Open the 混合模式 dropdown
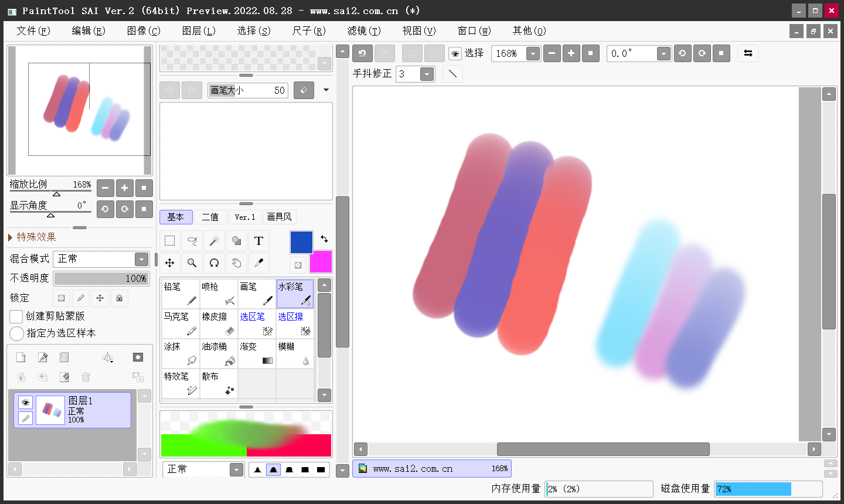Image resolution: width=844 pixels, height=504 pixels. [141, 259]
